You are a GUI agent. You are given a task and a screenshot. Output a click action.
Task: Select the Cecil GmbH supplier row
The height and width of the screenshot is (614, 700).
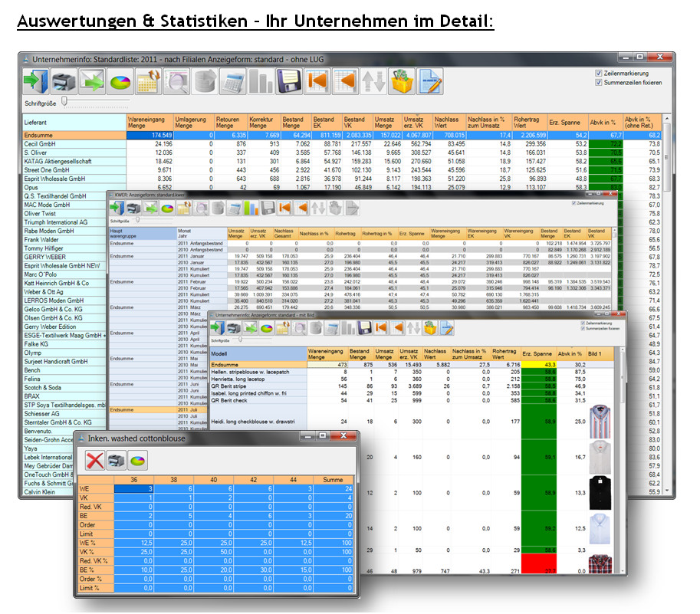(x=73, y=143)
